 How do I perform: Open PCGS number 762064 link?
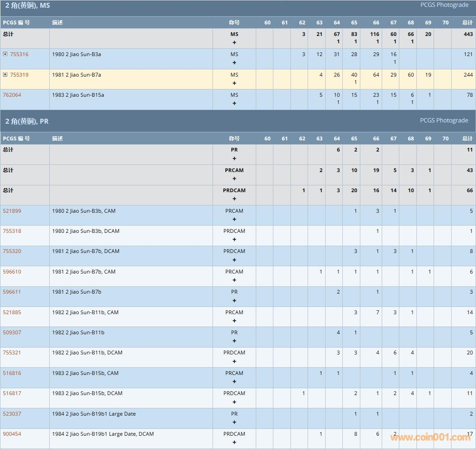12,95
